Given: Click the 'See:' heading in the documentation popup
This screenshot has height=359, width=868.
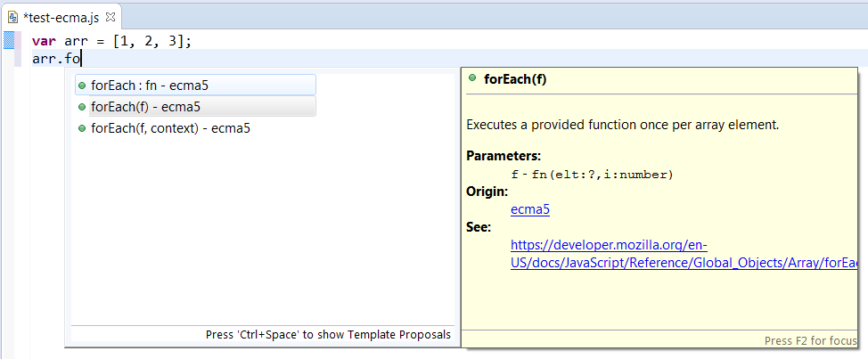Looking at the screenshot, I should coord(479,227).
